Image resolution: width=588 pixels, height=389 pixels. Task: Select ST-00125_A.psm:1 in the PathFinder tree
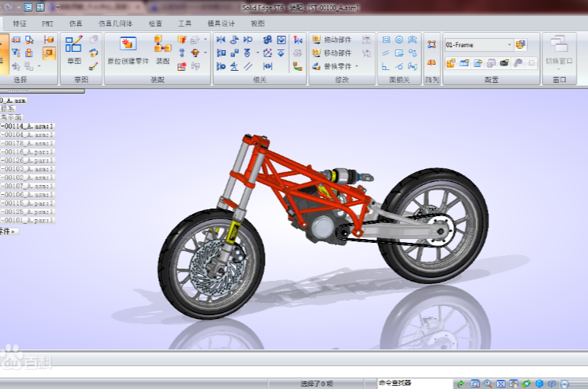(27, 212)
